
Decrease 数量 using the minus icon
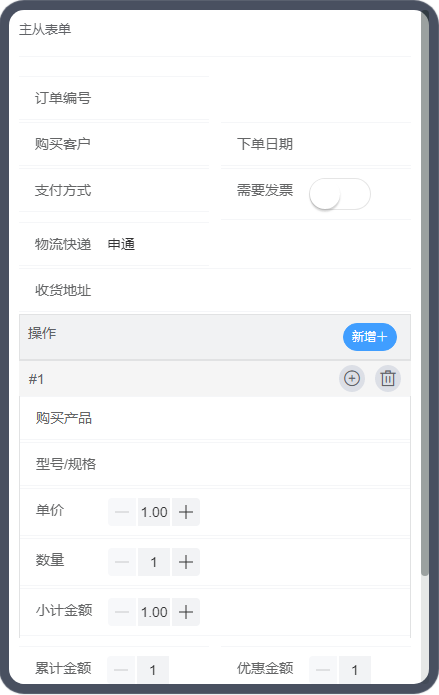coord(122,562)
